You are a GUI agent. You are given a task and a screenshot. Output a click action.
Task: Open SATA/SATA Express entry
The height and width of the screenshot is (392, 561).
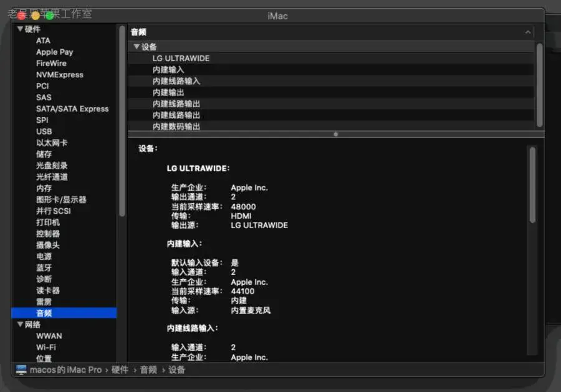(x=72, y=108)
